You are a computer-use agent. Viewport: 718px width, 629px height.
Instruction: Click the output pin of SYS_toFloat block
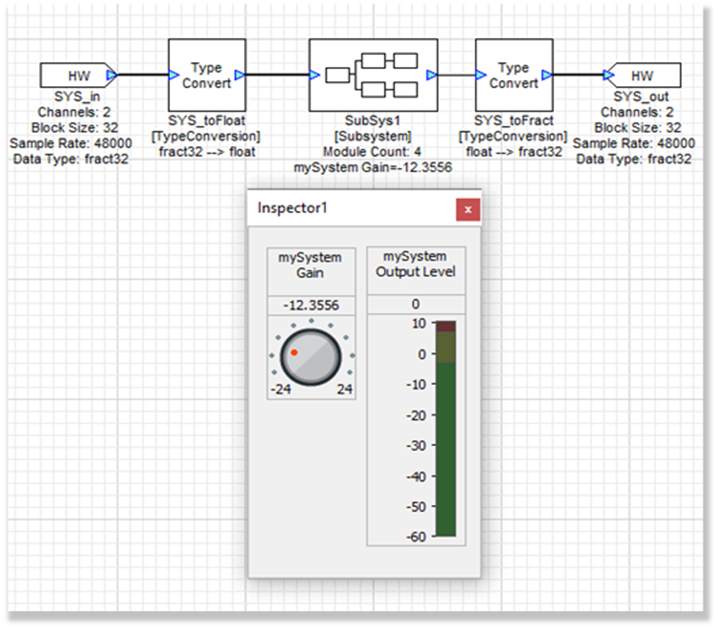pos(238,74)
